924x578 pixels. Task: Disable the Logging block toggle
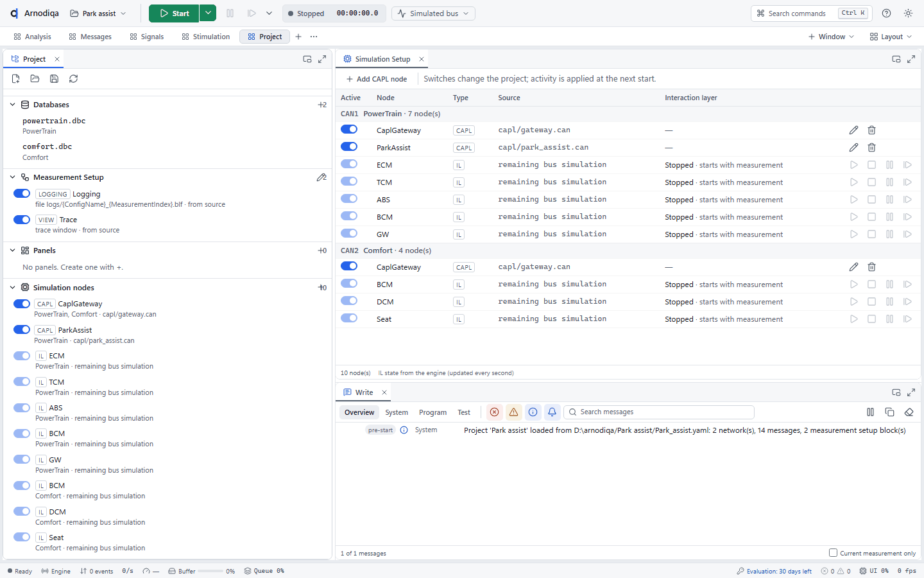pos(22,193)
